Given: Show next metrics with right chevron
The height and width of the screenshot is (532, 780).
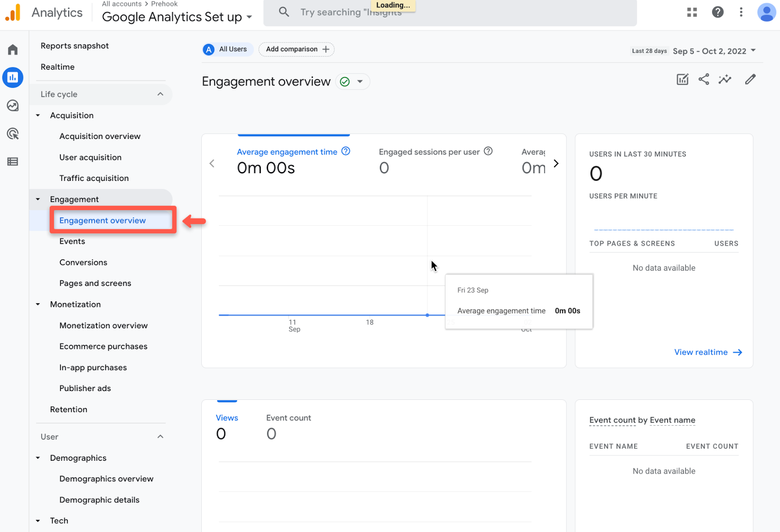Looking at the screenshot, I should click(556, 163).
